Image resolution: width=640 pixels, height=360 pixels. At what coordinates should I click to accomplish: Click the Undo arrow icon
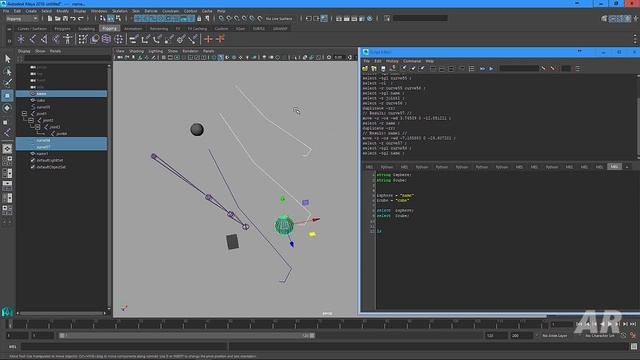73,18
